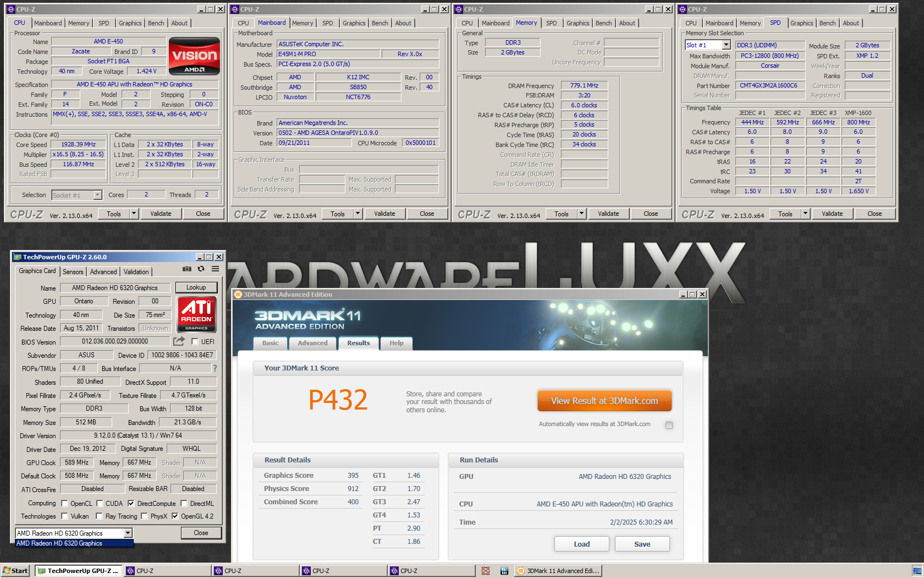
Task: Toggle the Ray Tracing checkbox
Action: 99,516
